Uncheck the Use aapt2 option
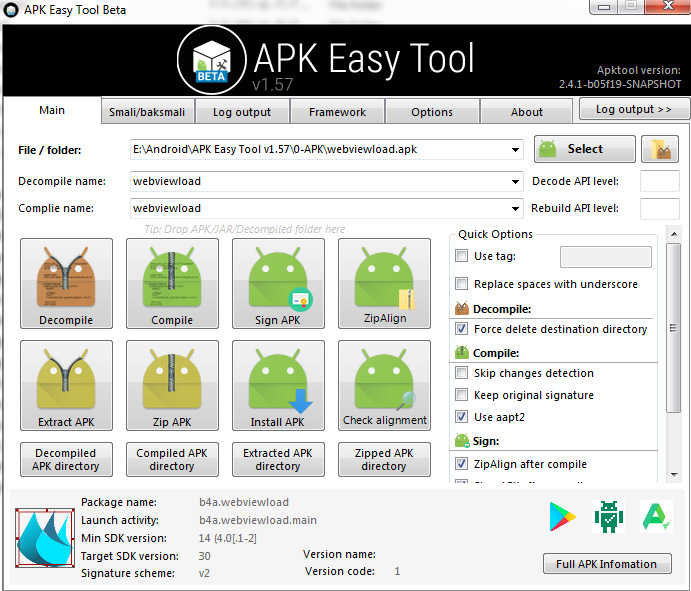 461,416
